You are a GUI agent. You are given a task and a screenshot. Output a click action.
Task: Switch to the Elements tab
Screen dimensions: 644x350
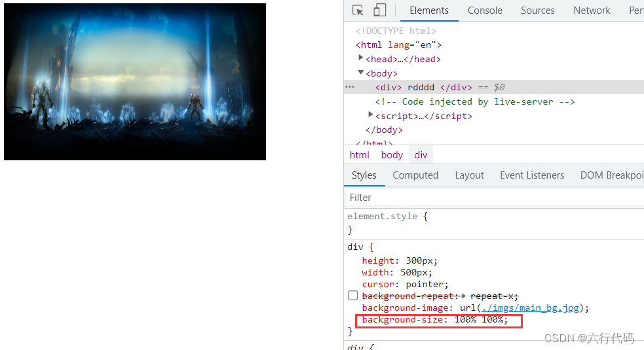tap(428, 10)
